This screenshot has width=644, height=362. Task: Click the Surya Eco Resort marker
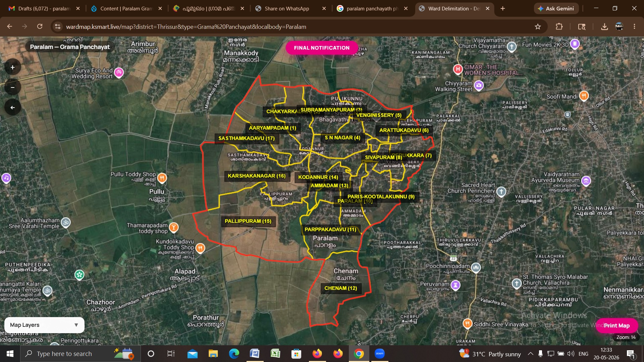119,72
